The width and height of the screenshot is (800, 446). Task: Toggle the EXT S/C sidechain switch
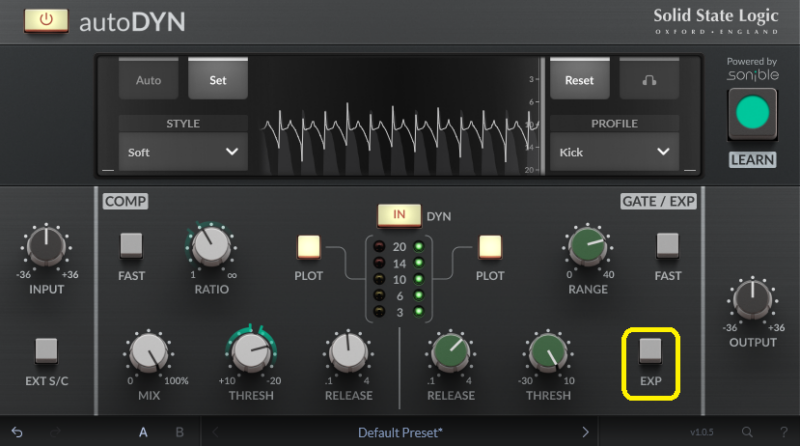[46, 350]
